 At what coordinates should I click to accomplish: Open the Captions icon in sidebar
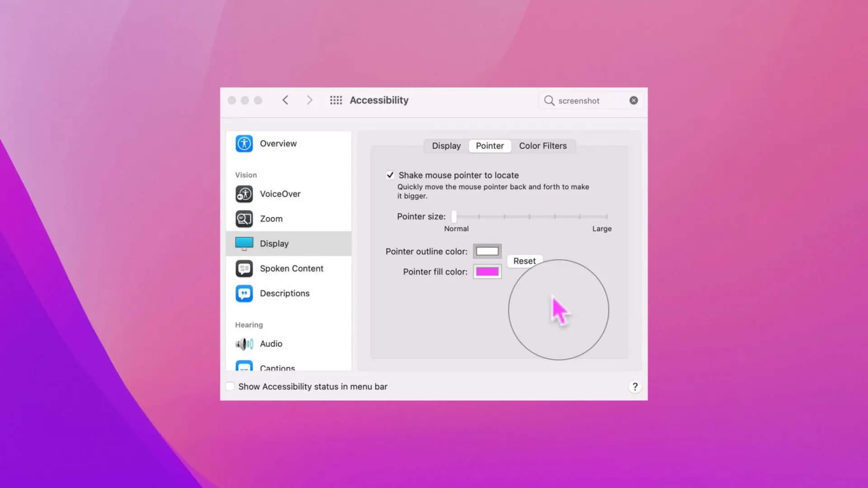244,366
